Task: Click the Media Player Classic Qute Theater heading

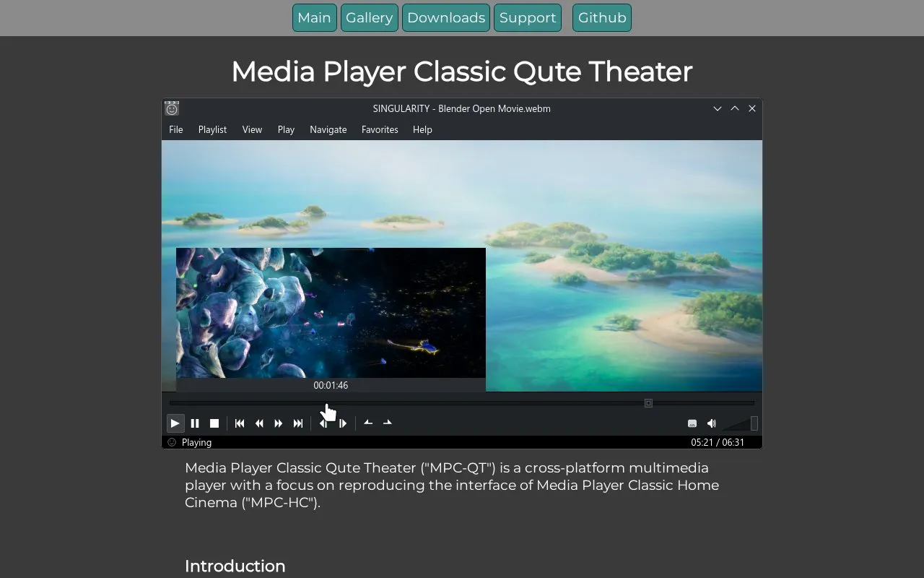Action: pyautogui.click(x=462, y=72)
